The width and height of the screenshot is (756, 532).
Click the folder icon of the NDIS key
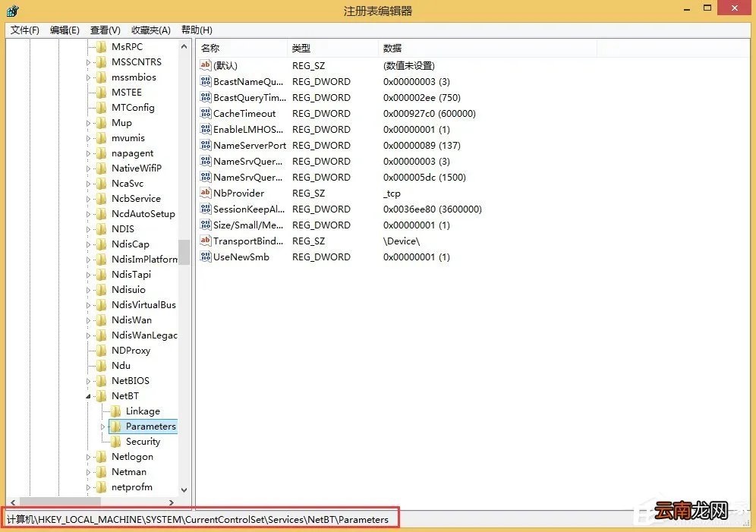101,228
